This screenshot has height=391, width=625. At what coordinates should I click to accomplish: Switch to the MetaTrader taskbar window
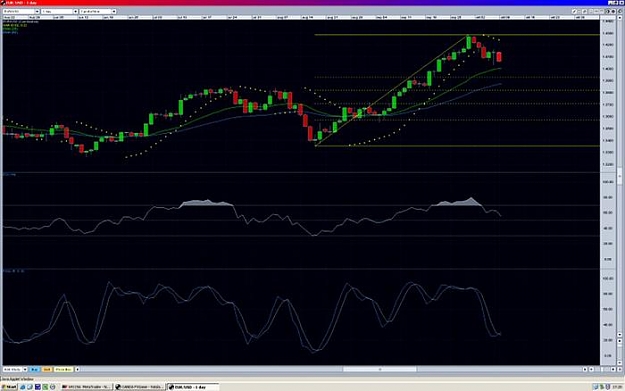[x=87, y=387]
